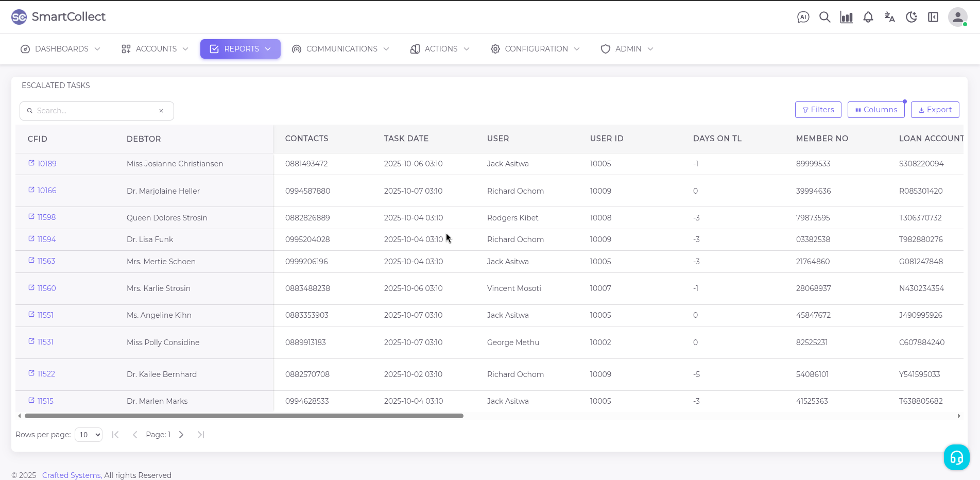Viewport: 980px width, 480px height.
Task: Open the Rows per page dropdown
Action: tap(89, 435)
